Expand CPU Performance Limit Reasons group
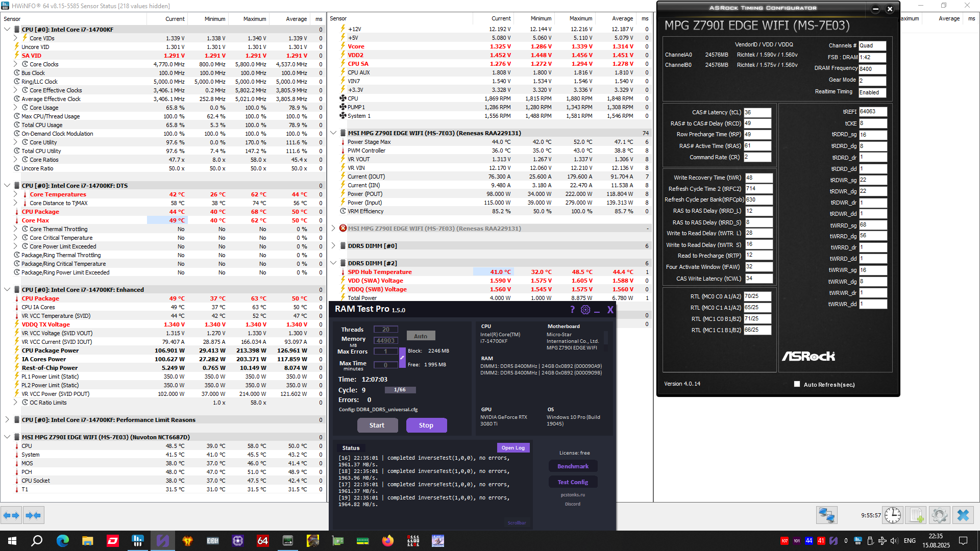The width and height of the screenshot is (980, 551). coord(7,420)
